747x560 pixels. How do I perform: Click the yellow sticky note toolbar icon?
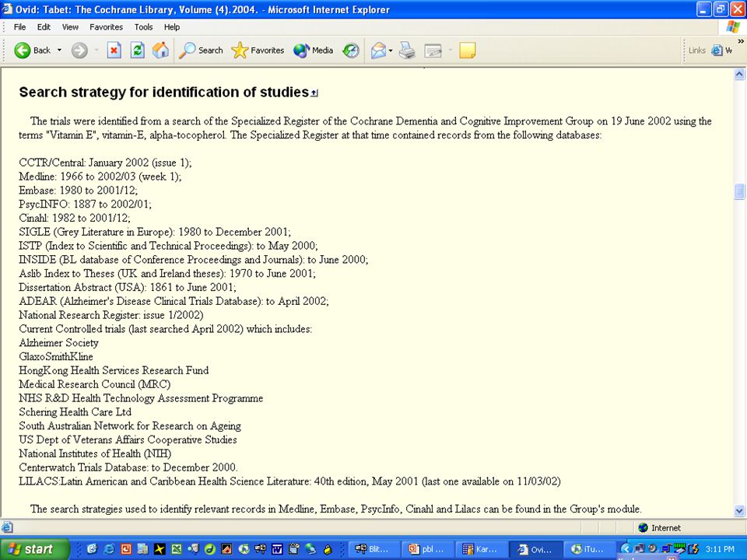pyautogui.click(x=468, y=50)
